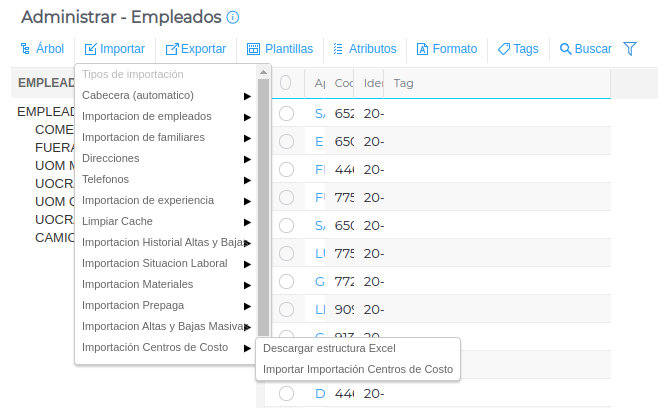The width and height of the screenshot is (658, 408).
Task: Click the Importar toolbar button
Action: pos(114,48)
